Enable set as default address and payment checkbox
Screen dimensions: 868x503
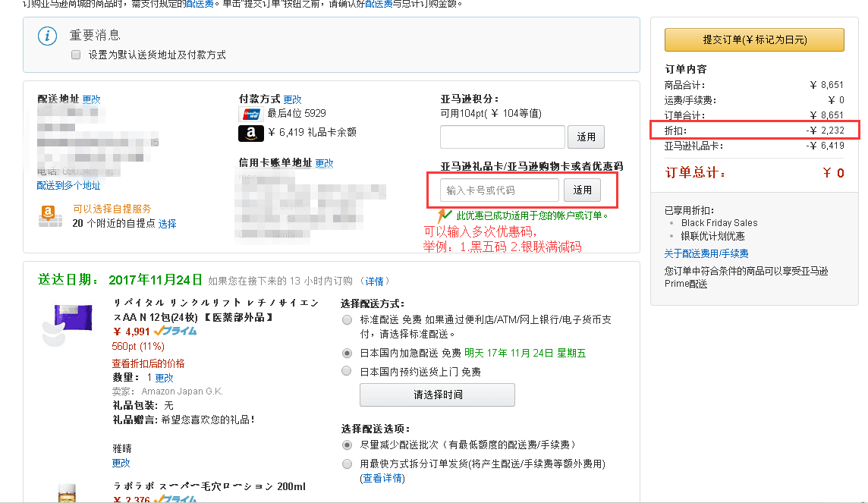76,55
